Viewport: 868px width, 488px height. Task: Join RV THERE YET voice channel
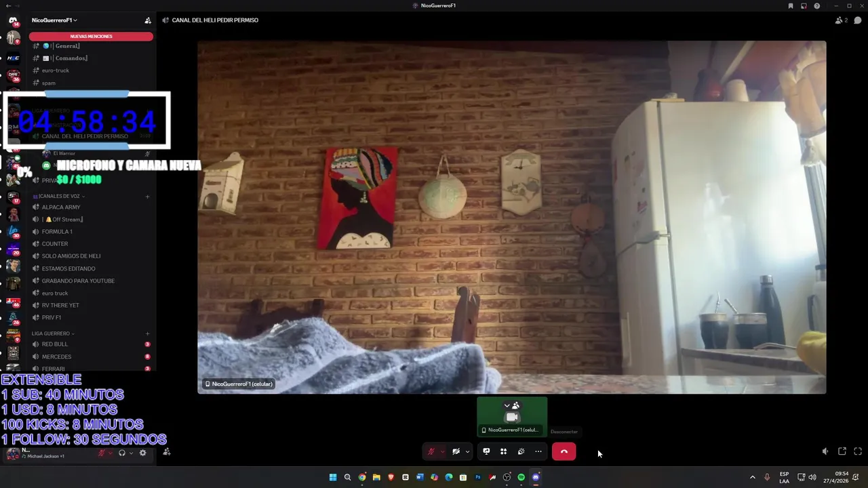(x=91, y=306)
